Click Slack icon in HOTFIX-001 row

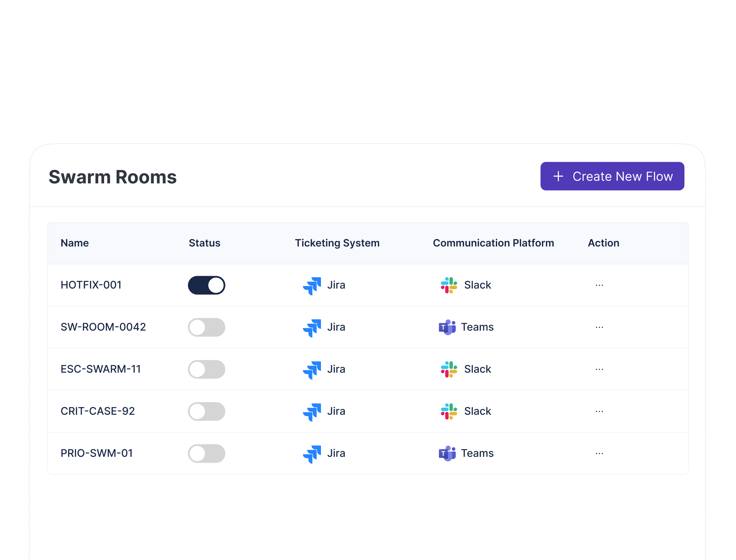(448, 285)
